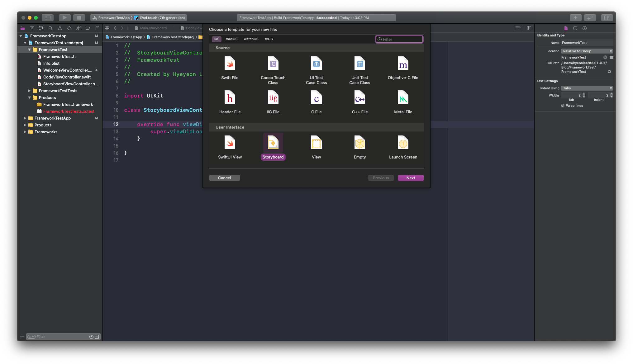Image resolution: width=633 pixels, height=364 pixels.
Task: Toggle the Wrap lines checkbox
Action: point(563,106)
